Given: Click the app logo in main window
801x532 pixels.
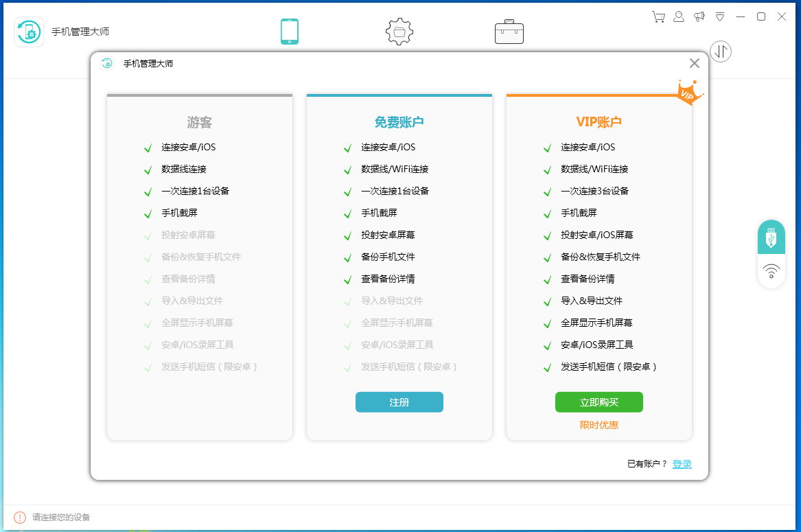Looking at the screenshot, I should [x=29, y=32].
